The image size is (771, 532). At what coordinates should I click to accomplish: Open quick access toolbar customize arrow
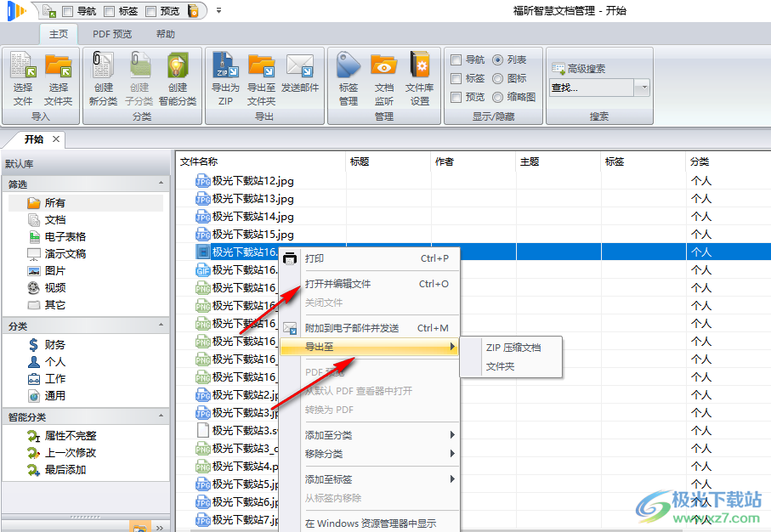pyautogui.click(x=218, y=10)
